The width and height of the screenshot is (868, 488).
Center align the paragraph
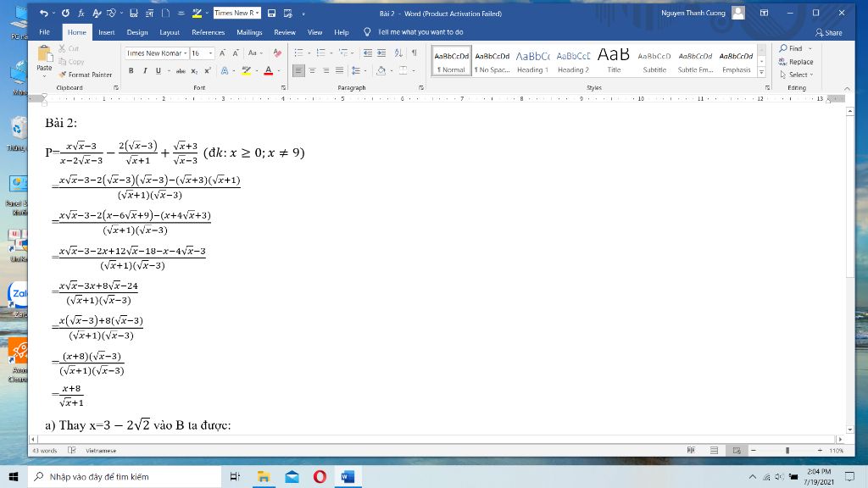[312, 71]
